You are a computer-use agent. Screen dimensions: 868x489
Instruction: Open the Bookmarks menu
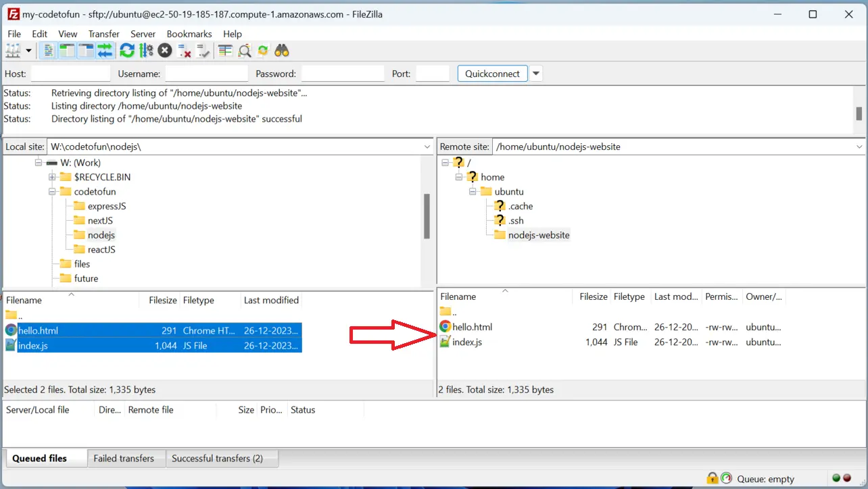189,34
